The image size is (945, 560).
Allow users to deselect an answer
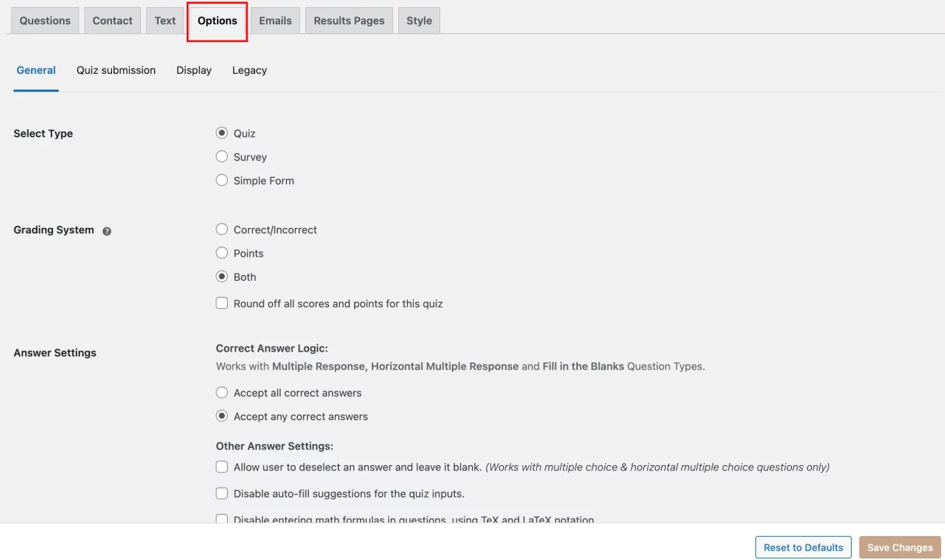pyautogui.click(x=222, y=466)
